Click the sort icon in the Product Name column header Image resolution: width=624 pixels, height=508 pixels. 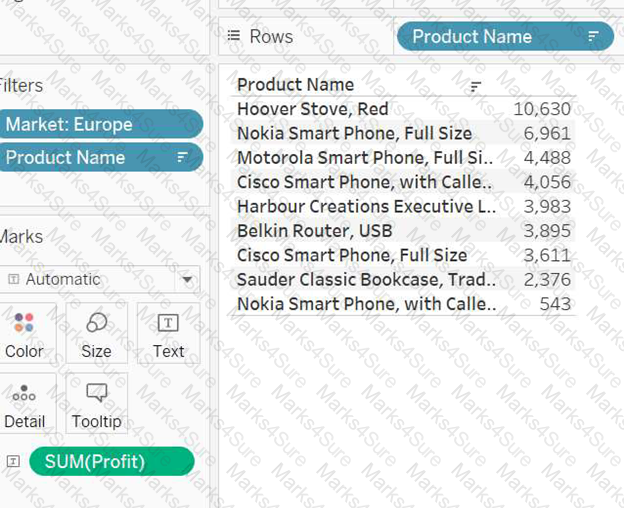click(x=476, y=86)
